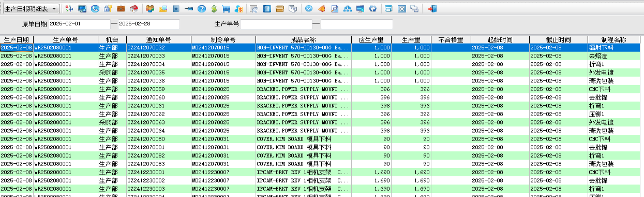
Task: Click the 原单日期 end date 2025-02-28 field
Action: coord(149,24)
